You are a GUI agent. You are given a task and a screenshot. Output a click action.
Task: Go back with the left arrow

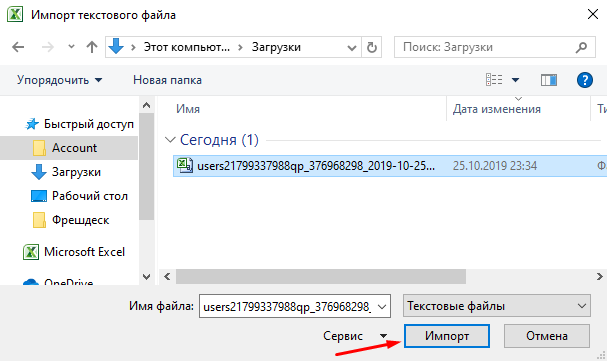(18, 47)
